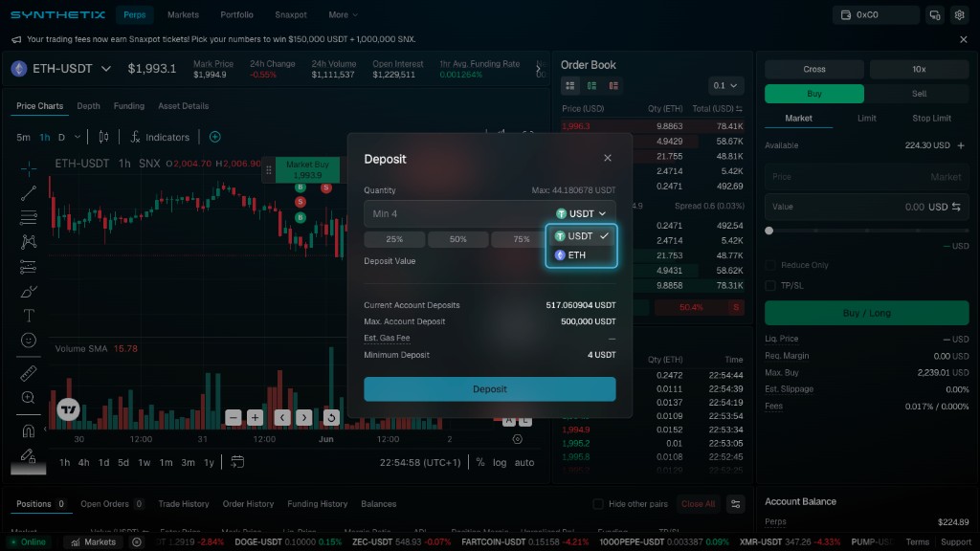
Task: Select the trend line drawing tool
Action: point(28,193)
